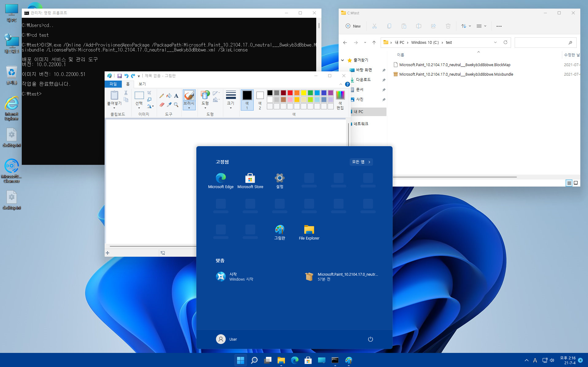Image resolution: width=588 pixels, height=367 pixels.
Task: Open File Explorer from Start pinned apps
Action: tap(309, 232)
